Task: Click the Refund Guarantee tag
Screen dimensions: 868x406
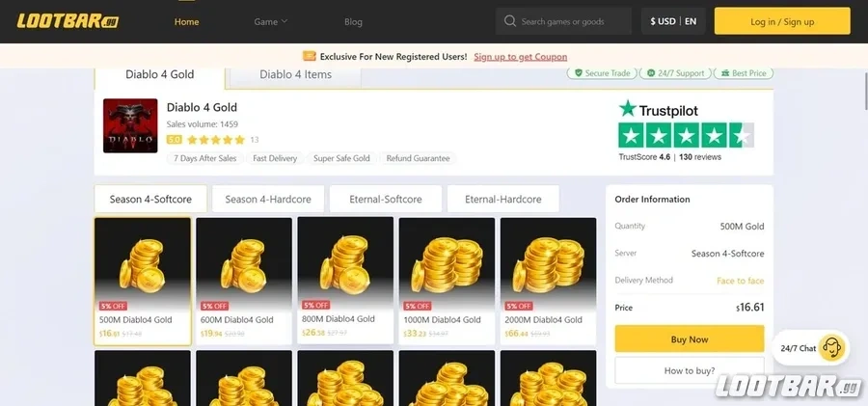Action: (418, 158)
